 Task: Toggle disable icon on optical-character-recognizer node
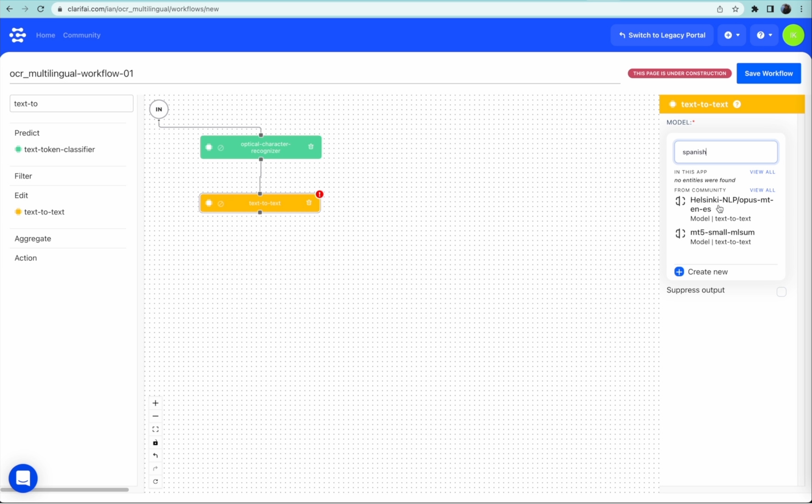coord(221,147)
